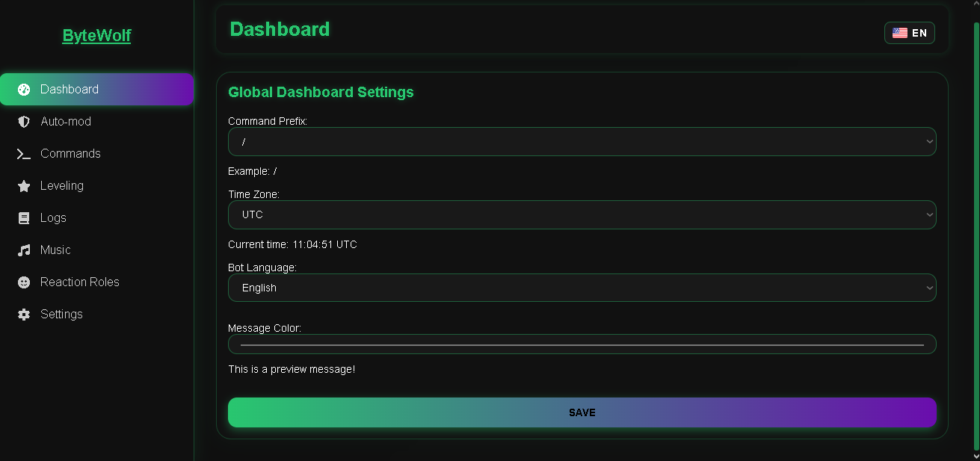Click the ByteWolf logo link
The image size is (980, 461).
[x=96, y=36]
